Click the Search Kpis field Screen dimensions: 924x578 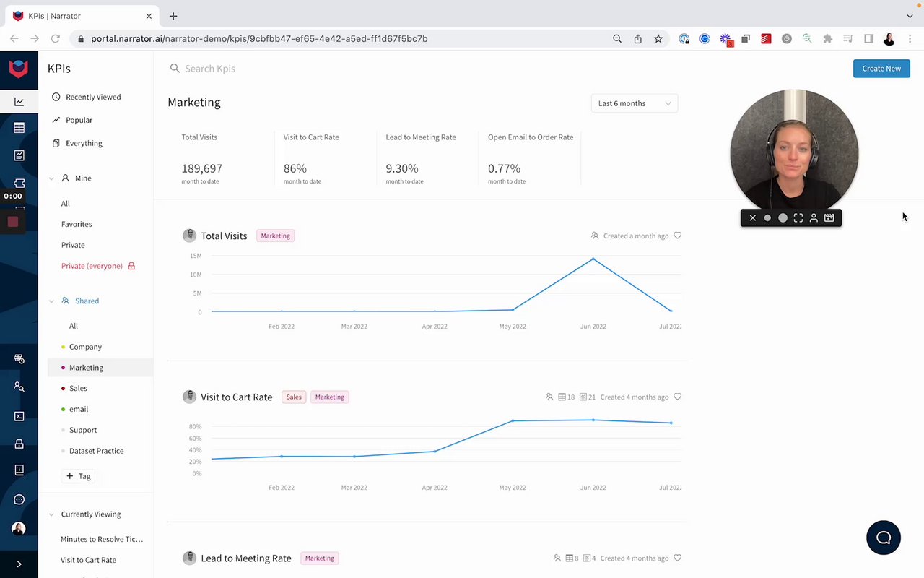(361, 69)
